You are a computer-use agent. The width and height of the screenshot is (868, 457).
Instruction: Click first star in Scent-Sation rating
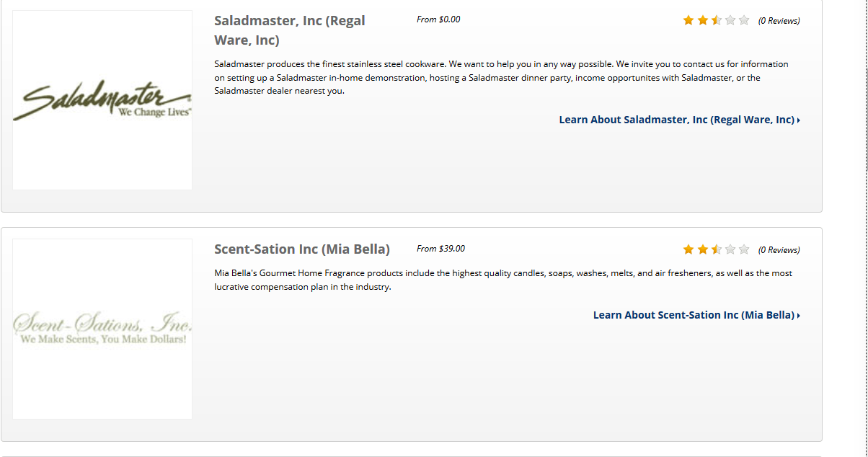pos(688,249)
